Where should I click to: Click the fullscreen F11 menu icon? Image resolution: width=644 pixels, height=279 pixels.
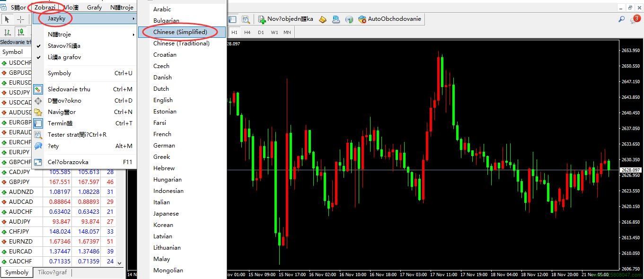[x=38, y=162]
